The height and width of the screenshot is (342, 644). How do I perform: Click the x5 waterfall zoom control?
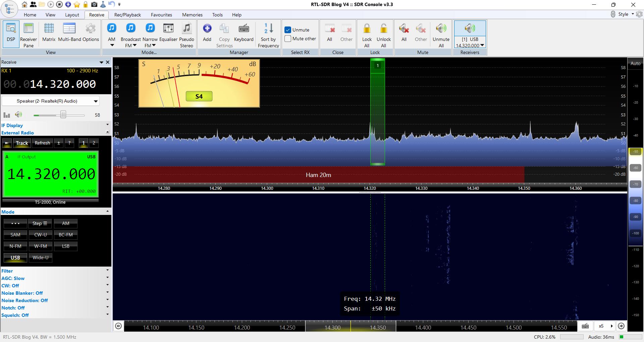click(601, 326)
